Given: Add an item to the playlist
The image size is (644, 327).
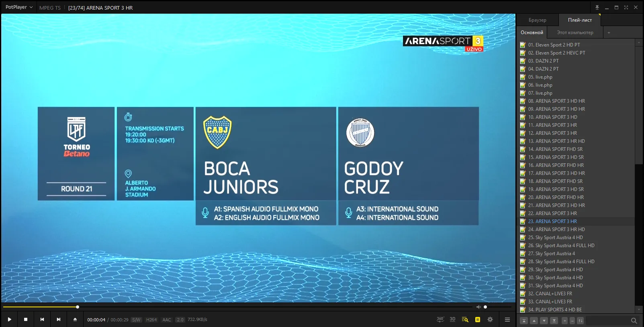Looking at the screenshot, I should click(564, 321).
